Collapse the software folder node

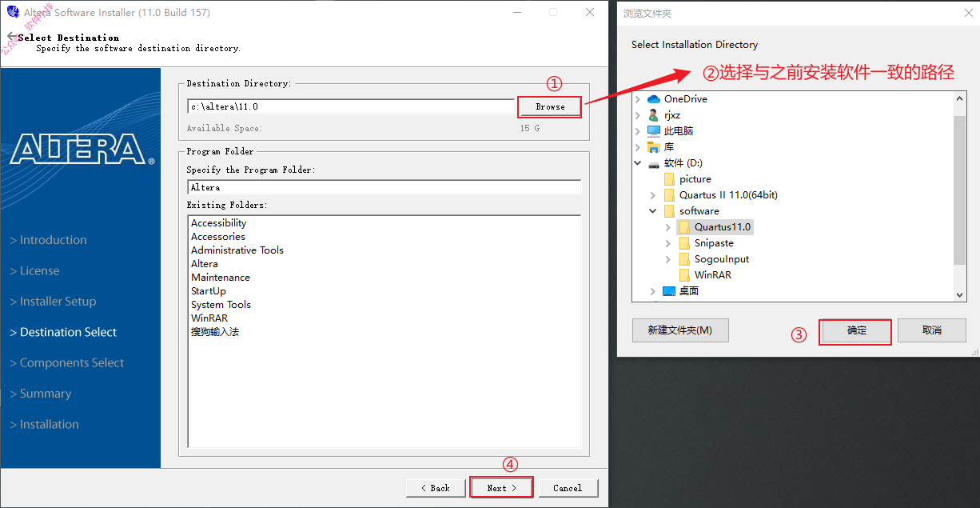pos(653,211)
